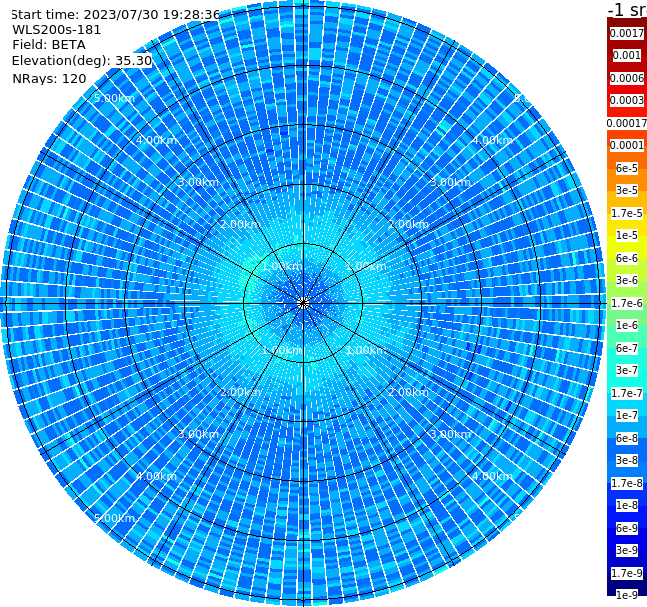The image size is (647, 607).
Task: Click the Field: BETA label
Action: 49,45
